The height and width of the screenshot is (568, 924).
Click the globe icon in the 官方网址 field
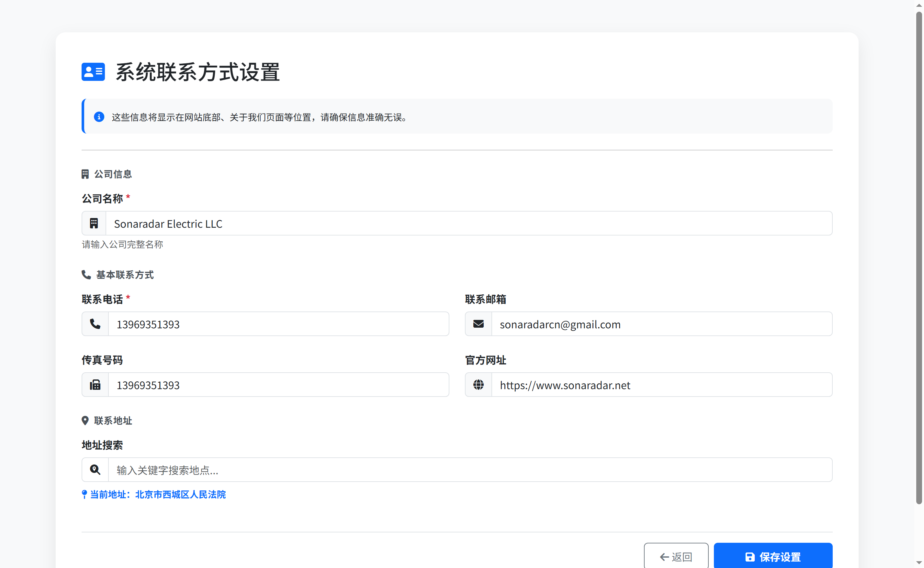point(478,385)
